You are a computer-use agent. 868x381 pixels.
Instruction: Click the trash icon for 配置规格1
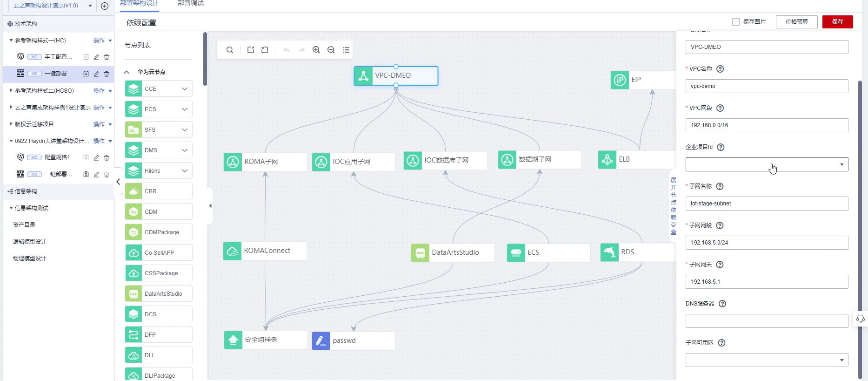pyautogui.click(x=107, y=157)
